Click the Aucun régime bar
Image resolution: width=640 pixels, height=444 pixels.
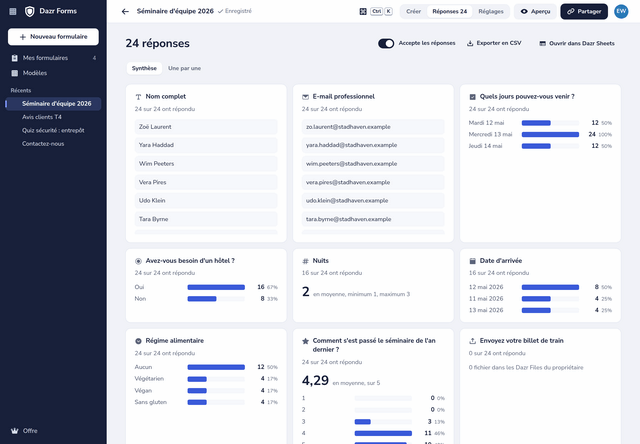(x=216, y=367)
